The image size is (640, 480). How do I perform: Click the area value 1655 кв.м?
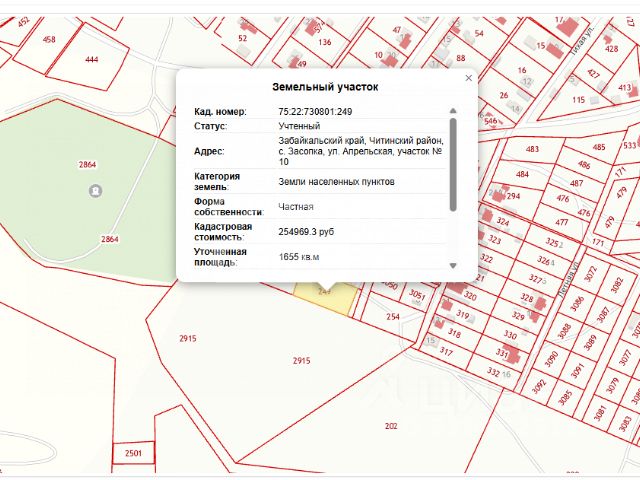(x=299, y=257)
